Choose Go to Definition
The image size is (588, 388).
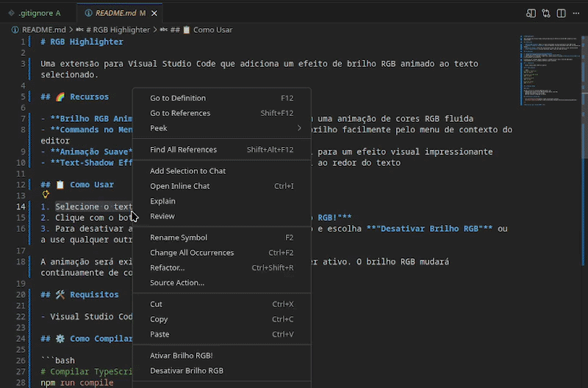click(x=222, y=98)
